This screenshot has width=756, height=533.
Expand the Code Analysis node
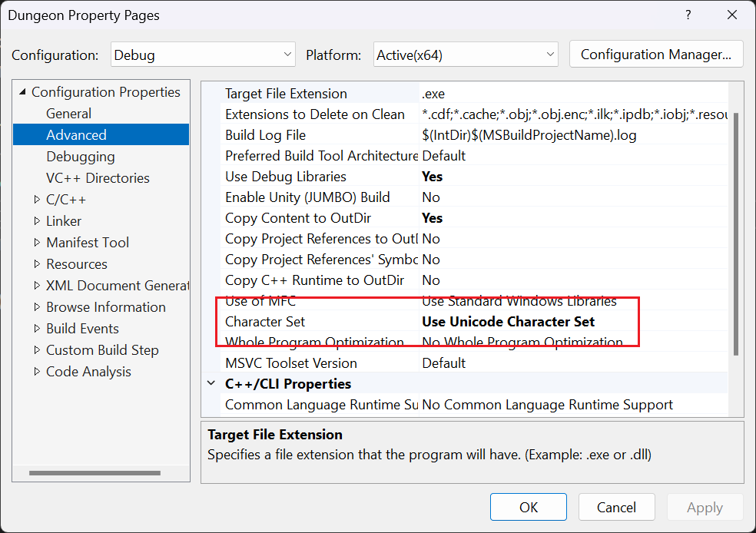[37, 372]
